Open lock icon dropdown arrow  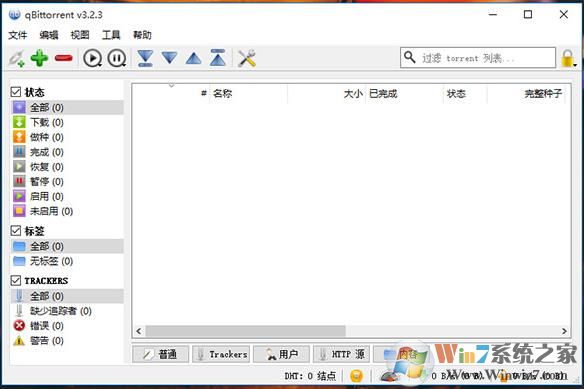point(575,65)
